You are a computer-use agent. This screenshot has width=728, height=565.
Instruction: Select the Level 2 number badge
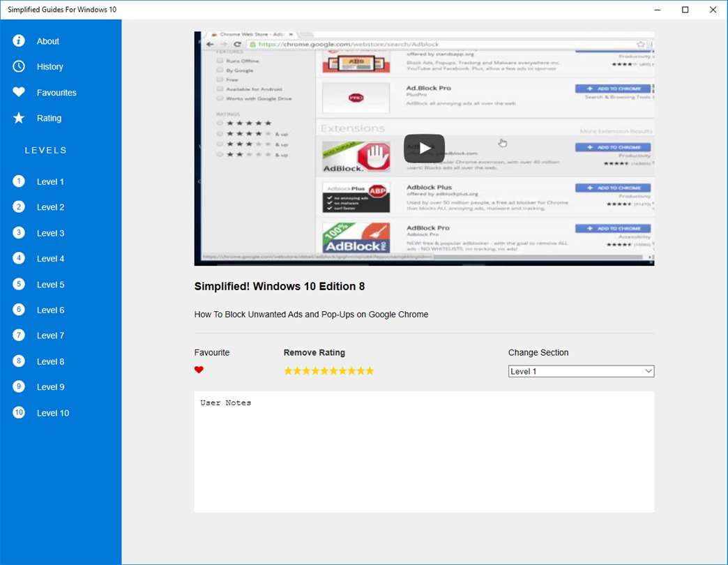pos(19,206)
